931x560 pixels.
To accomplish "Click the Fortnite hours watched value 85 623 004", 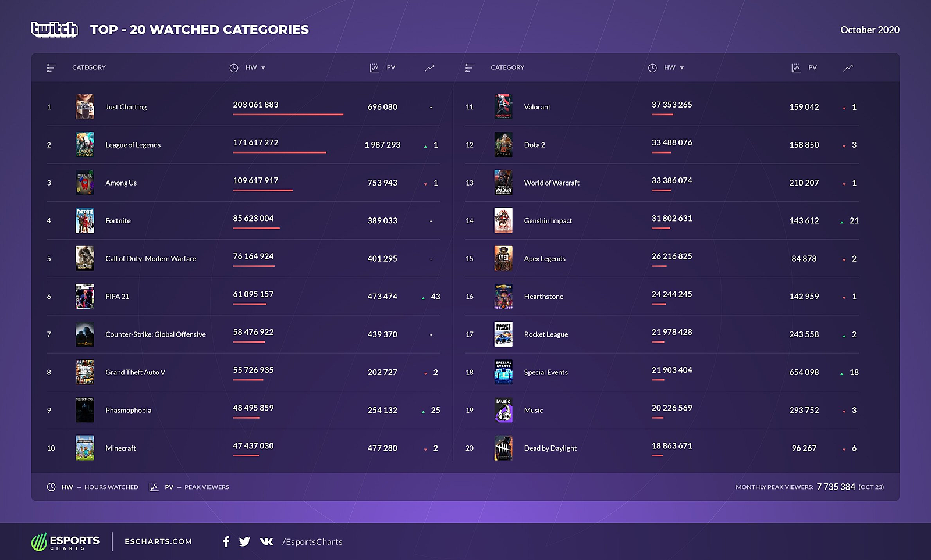I will point(253,218).
